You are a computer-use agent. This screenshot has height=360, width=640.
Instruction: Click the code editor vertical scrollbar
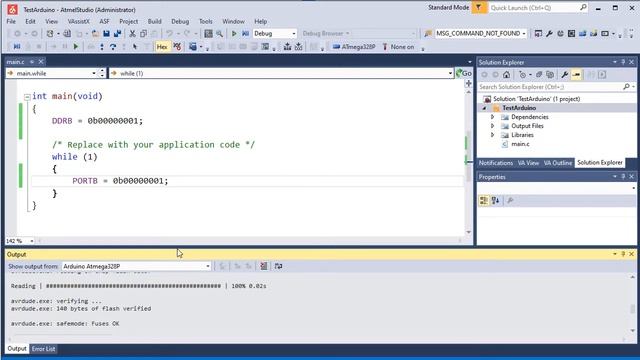click(x=469, y=162)
